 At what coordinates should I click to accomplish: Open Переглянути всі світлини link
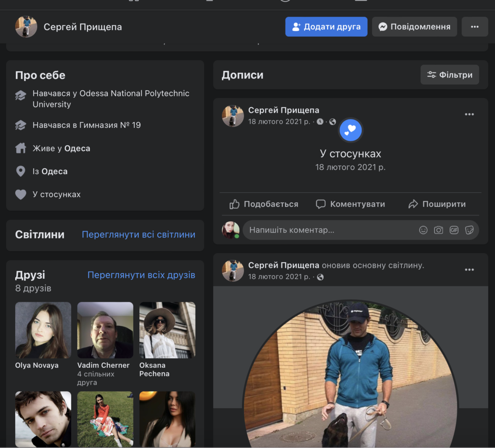pyautogui.click(x=138, y=234)
